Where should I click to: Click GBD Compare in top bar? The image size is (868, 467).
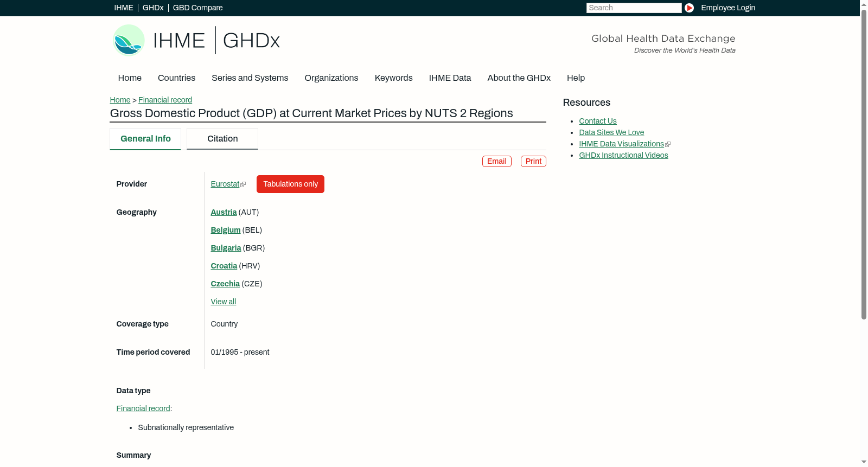(198, 8)
